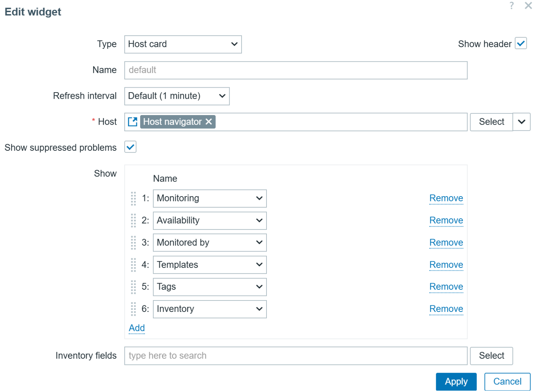Toggle the Show header checkbox
This screenshot has height=392, width=533.
click(521, 43)
